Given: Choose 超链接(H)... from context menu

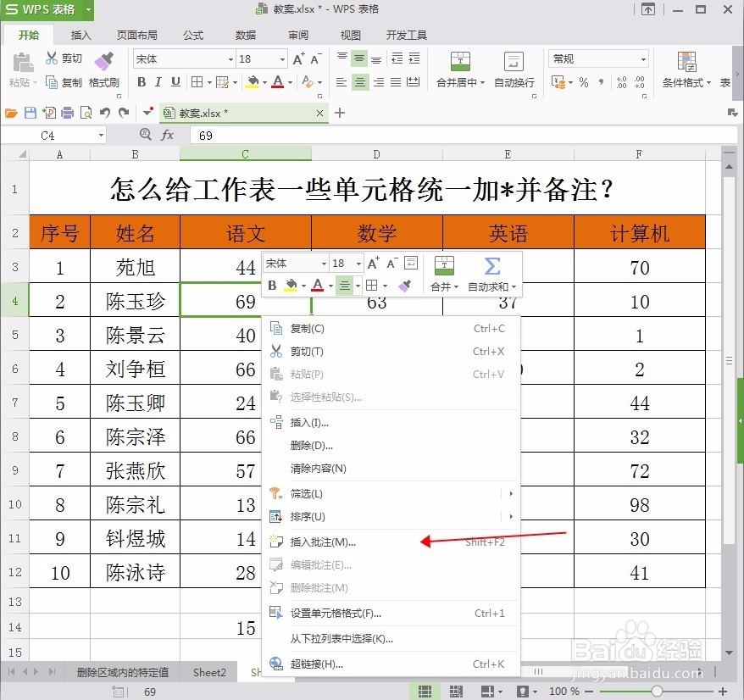Looking at the screenshot, I should 391,664.
